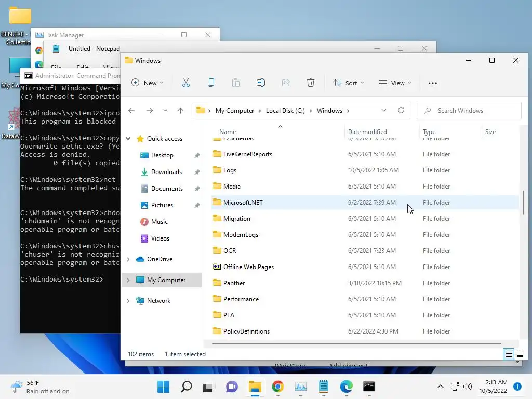532x399 pixels.
Task: Click the volume speaker tray icon
Action: [468, 387]
